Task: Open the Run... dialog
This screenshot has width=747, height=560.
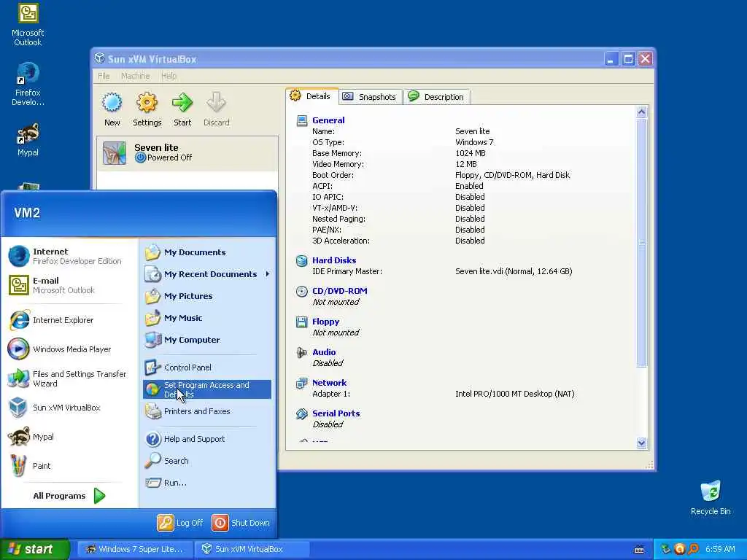Action: 207,483
